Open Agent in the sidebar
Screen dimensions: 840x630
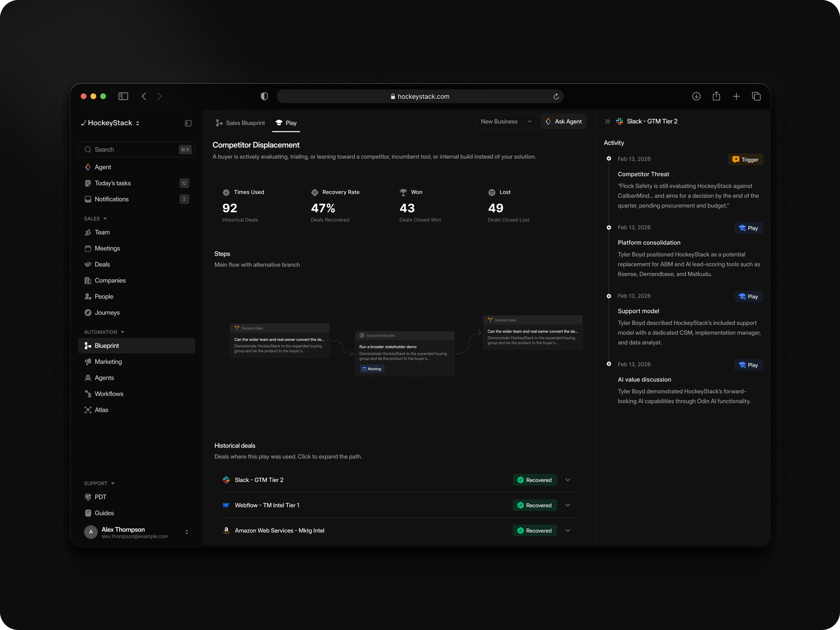coord(136,167)
